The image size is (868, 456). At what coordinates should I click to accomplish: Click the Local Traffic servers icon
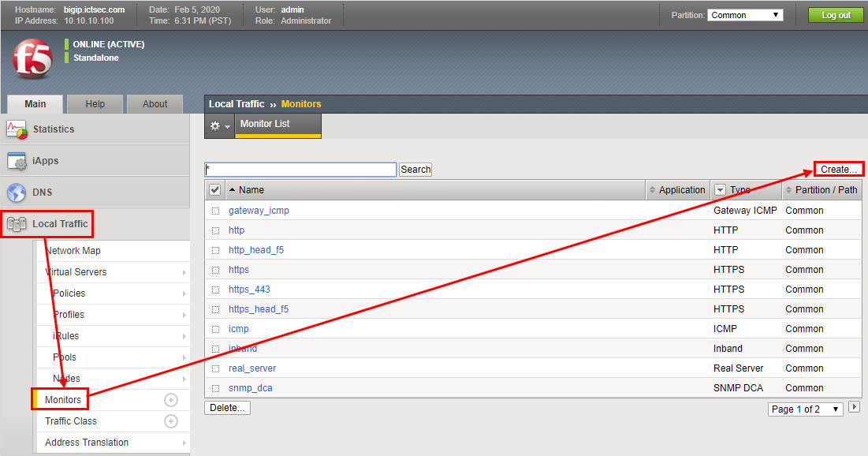[x=17, y=224]
